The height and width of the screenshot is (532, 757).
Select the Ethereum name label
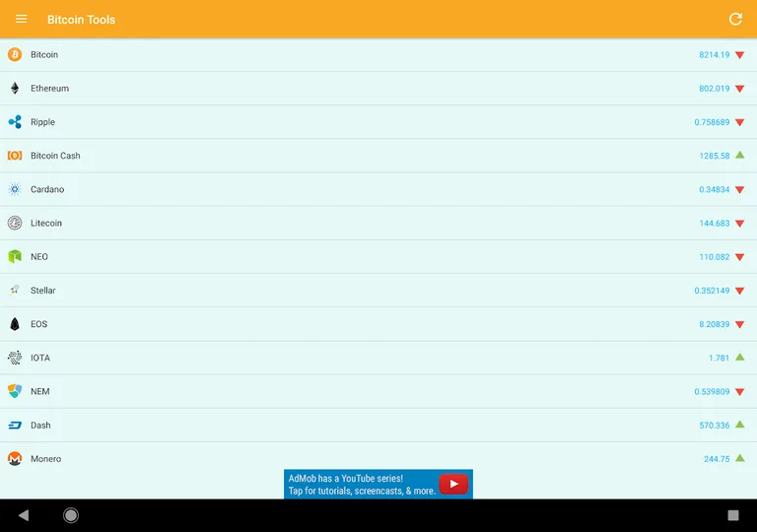tap(49, 89)
